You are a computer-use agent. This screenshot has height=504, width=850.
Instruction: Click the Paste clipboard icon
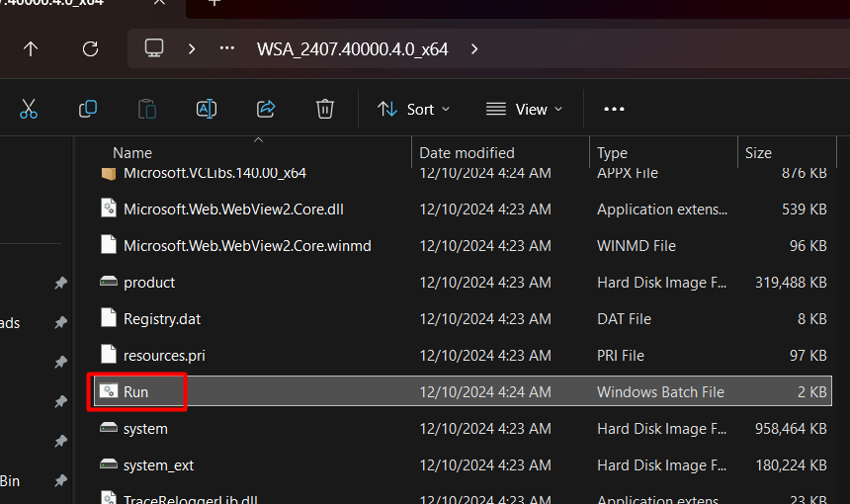pyautogui.click(x=147, y=109)
